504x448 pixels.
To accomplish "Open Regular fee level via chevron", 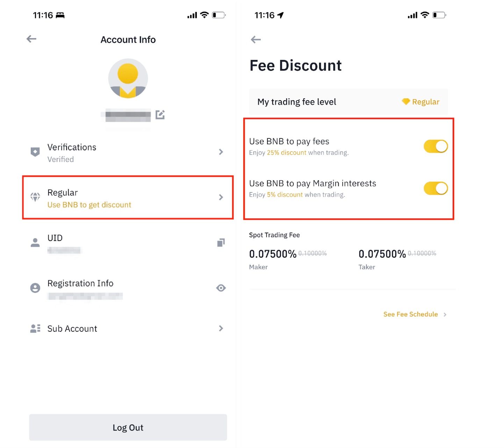I will click(x=221, y=197).
